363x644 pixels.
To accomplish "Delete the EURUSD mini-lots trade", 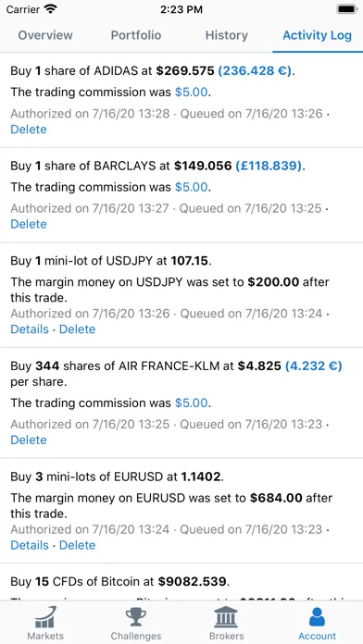I will 77,545.
